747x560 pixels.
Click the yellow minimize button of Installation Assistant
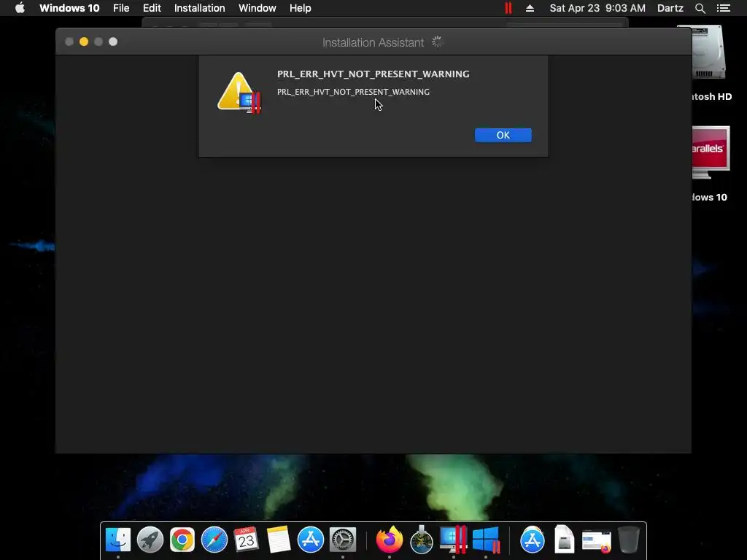[x=84, y=42]
